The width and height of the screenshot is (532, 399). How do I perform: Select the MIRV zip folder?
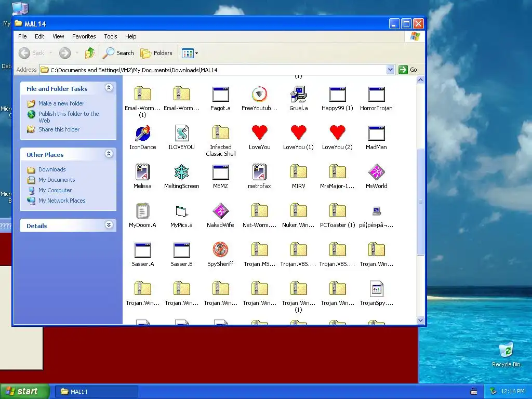pos(299,172)
